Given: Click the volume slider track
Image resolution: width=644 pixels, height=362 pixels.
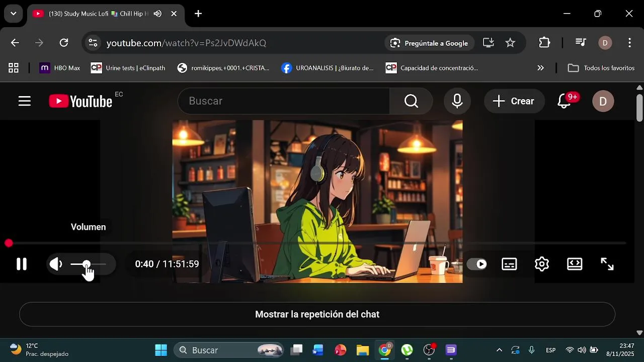Looking at the screenshot, I should (89, 264).
